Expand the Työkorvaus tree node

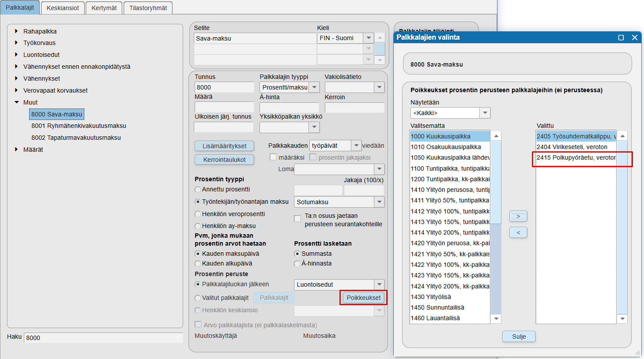[16, 43]
